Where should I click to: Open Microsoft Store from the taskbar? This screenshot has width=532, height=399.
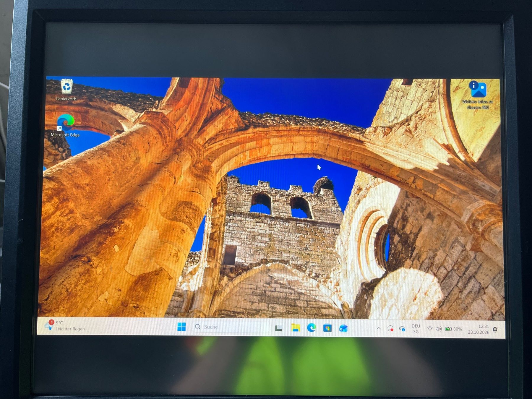coord(327,328)
